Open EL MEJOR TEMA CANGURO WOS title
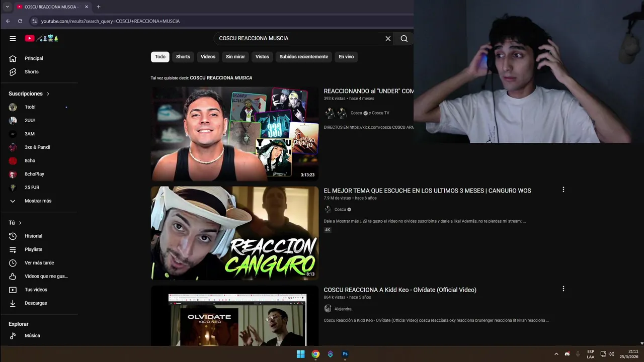Image resolution: width=644 pixels, height=362 pixels. (x=427, y=191)
